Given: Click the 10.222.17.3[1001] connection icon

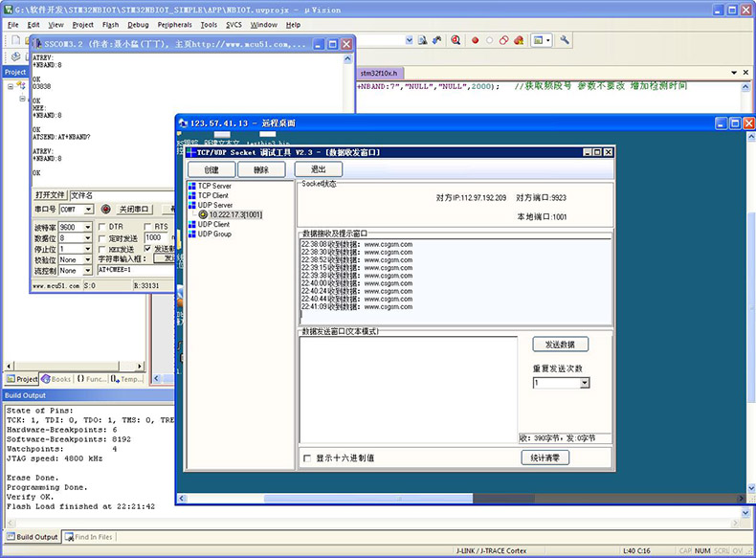Looking at the screenshot, I should click(203, 214).
